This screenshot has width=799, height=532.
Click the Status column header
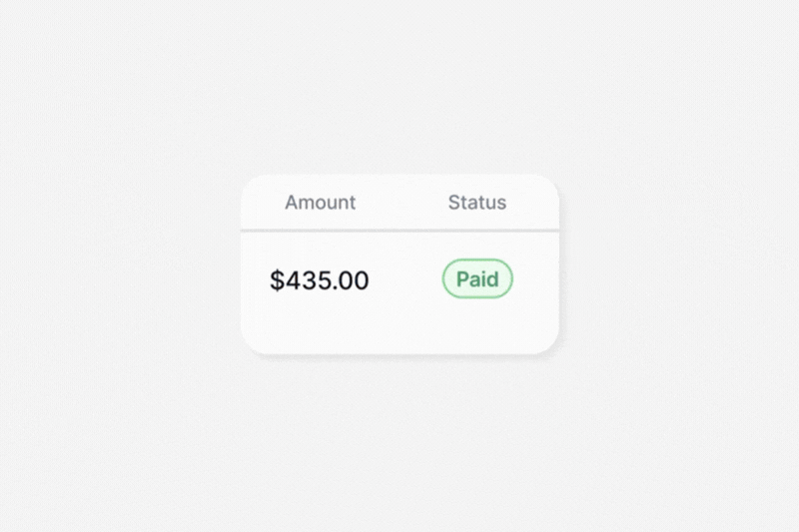pos(476,203)
